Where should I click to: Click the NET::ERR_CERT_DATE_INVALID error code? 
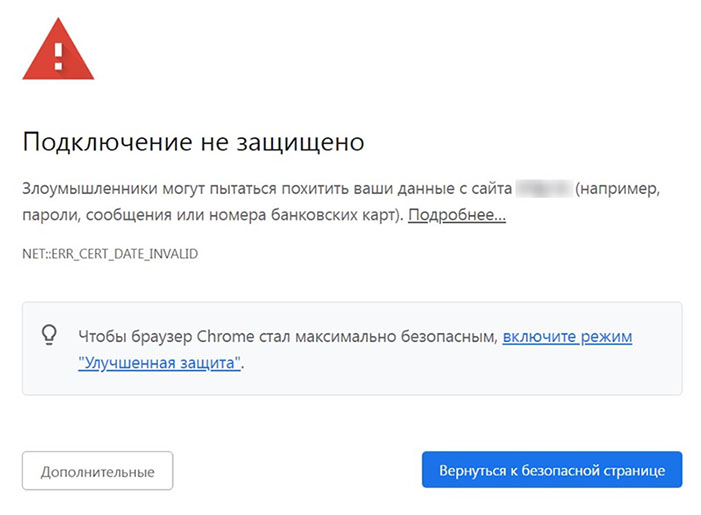pyautogui.click(x=110, y=254)
